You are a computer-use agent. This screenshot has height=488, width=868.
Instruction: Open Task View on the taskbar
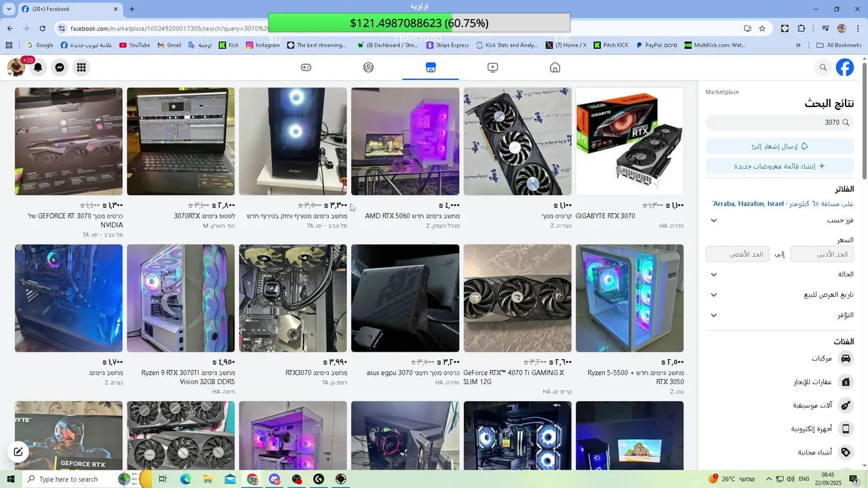click(x=163, y=479)
